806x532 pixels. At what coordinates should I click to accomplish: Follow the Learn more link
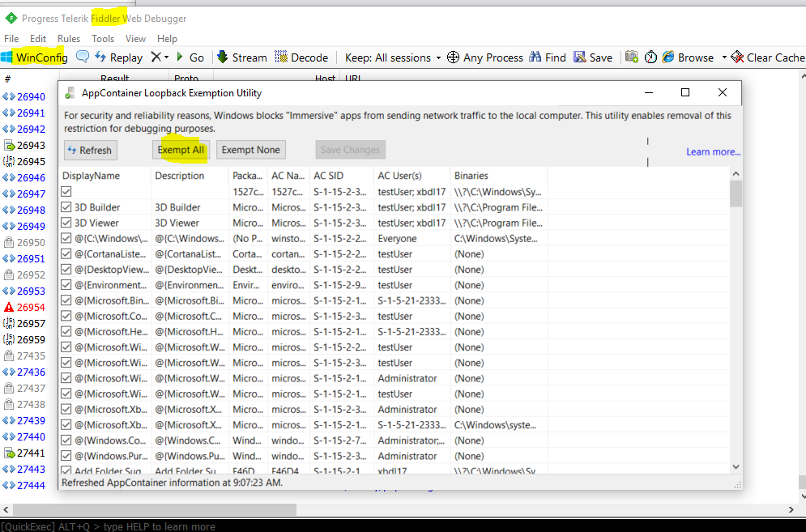pos(713,151)
